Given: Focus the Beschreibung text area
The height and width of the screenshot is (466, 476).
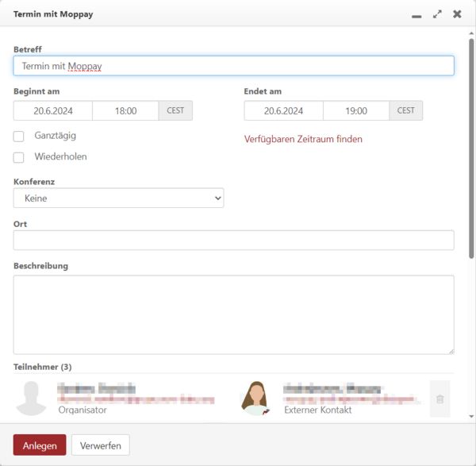Looking at the screenshot, I should point(234,314).
